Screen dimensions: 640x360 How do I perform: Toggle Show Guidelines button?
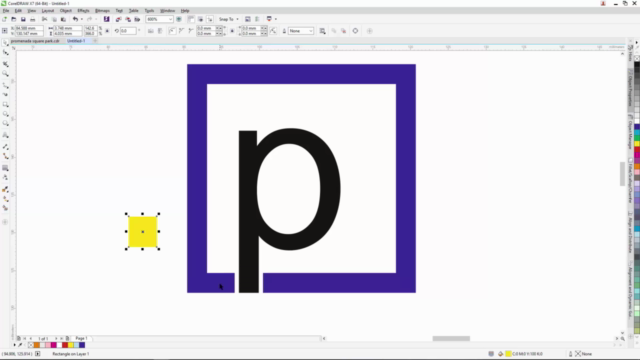[210, 19]
